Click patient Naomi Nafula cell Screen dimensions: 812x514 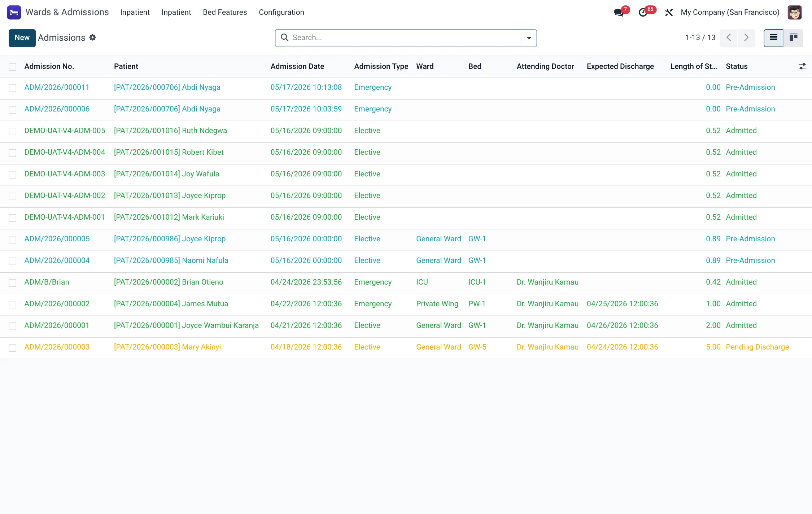(x=171, y=260)
